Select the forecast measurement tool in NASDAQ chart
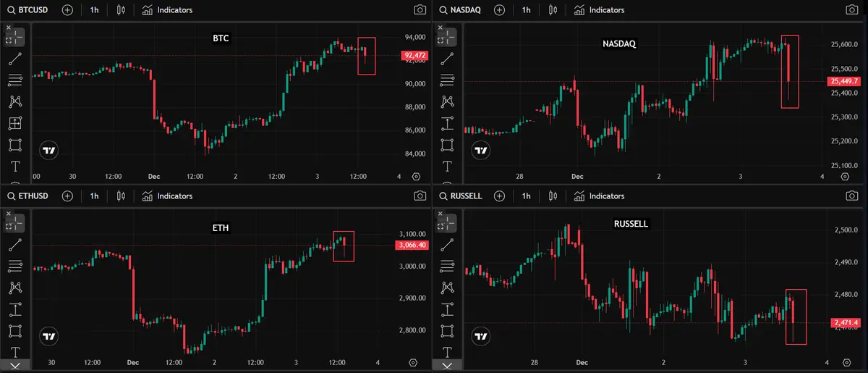The height and width of the screenshot is (373, 868). (446, 124)
